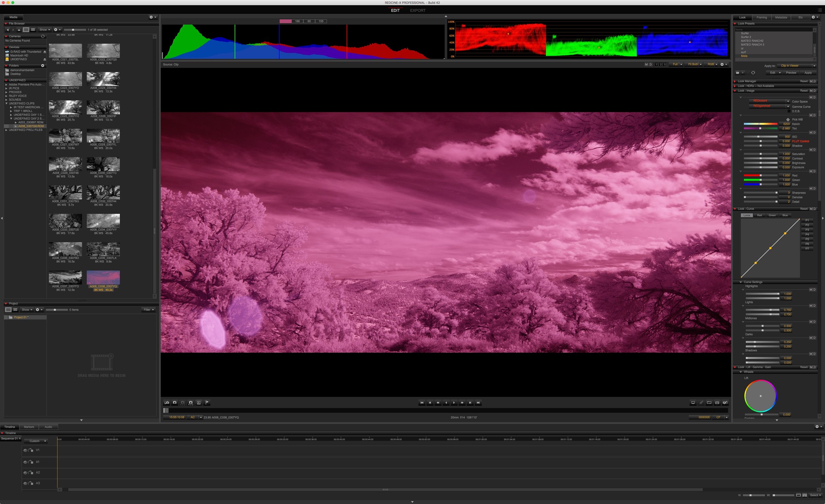Add a new look preset with plus
The image size is (825, 504).
coord(742,73)
